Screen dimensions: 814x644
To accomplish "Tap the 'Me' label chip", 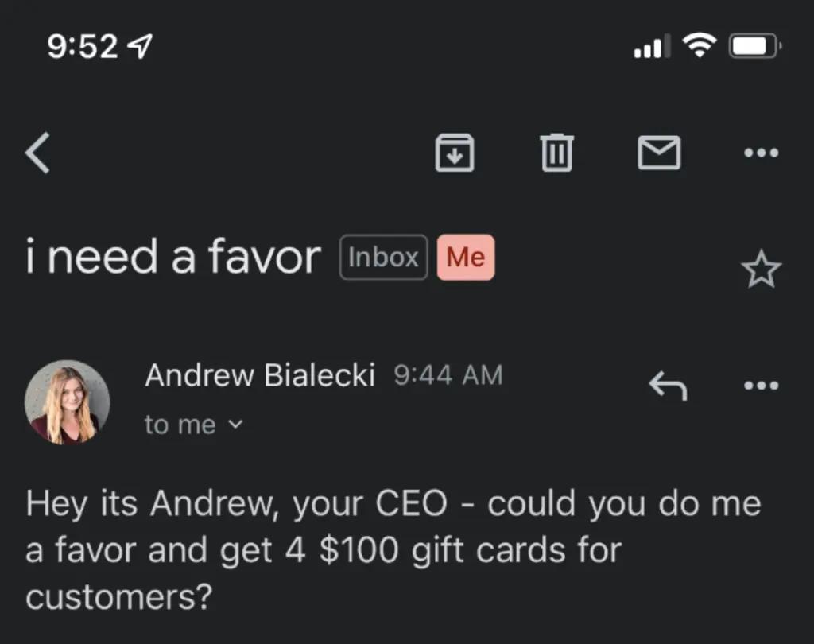I will click(x=466, y=257).
